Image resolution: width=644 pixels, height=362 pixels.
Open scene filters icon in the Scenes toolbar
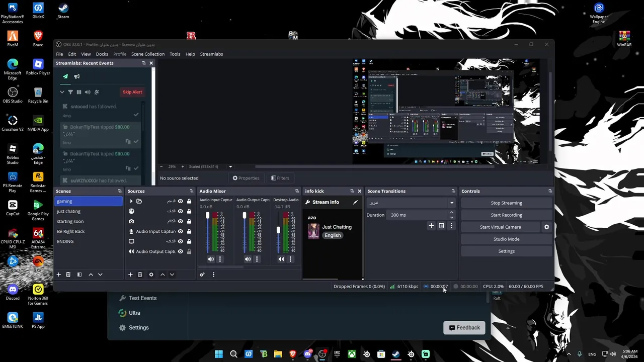(x=79, y=275)
